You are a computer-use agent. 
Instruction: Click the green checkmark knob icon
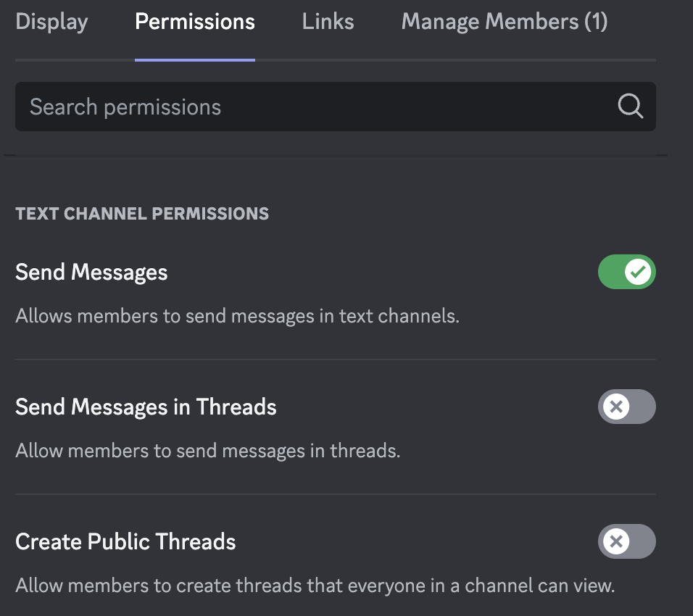(x=638, y=272)
